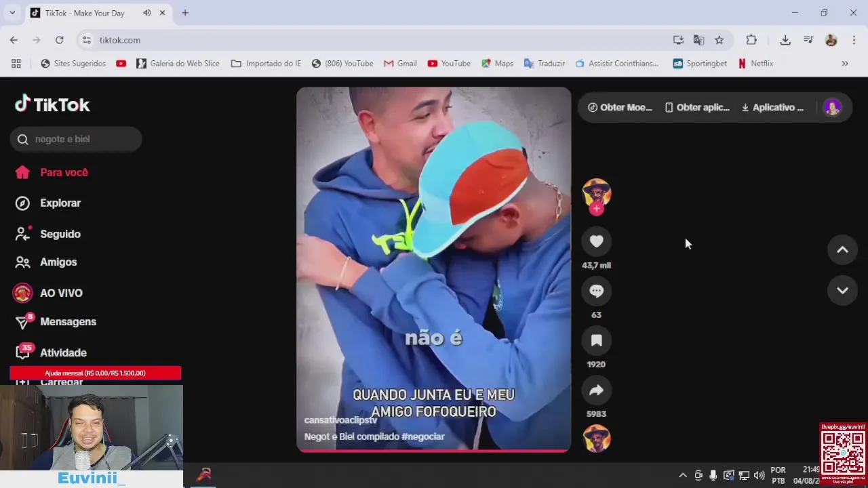Click the install app icon in address bar
This screenshot has height=488, width=868.
678,40
